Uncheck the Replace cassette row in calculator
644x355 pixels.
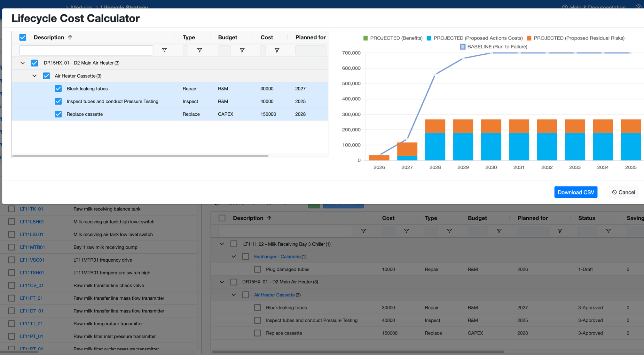click(x=58, y=114)
